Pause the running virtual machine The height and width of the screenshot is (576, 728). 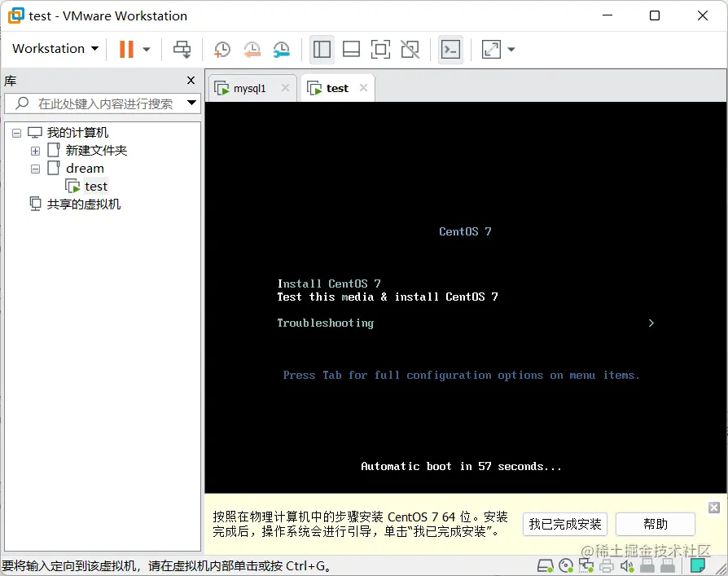pyautogui.click(x=126, y=49)
